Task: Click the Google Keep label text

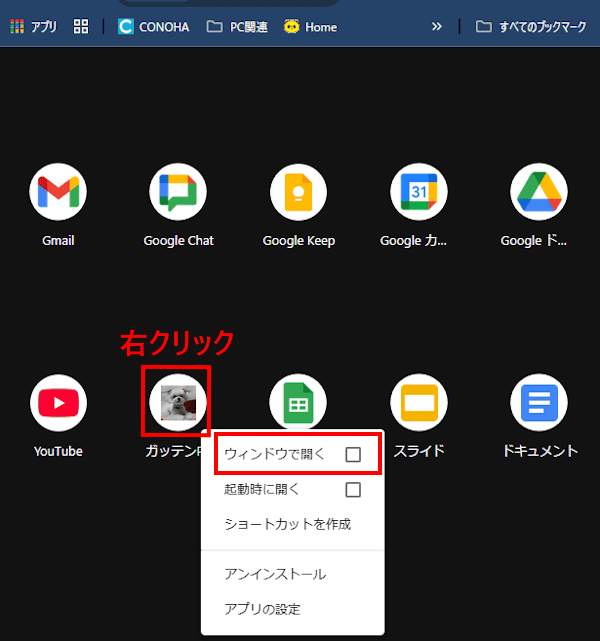Action: coord(298,240)
